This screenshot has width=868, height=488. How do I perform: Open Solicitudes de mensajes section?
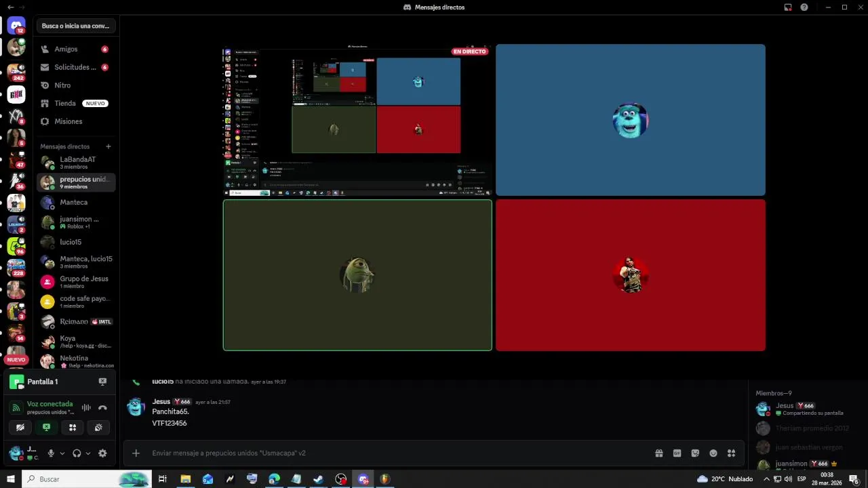(75, 67)
